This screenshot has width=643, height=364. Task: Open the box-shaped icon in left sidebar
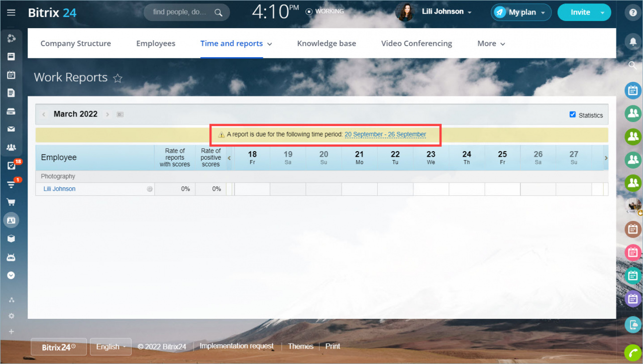(11, 238)
